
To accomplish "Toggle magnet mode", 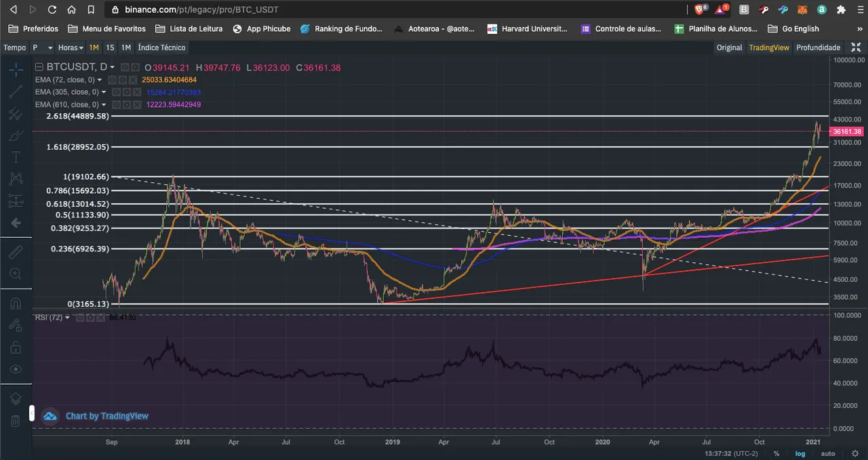I will [16, 304].
